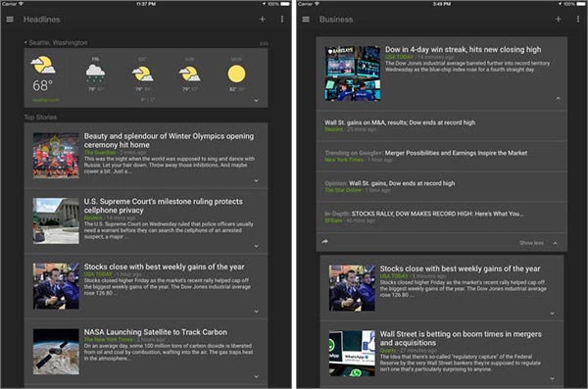Expand the weather card chevron
Image resolution: width=588 pixels, height=389 pixels.
coord(256,101)
